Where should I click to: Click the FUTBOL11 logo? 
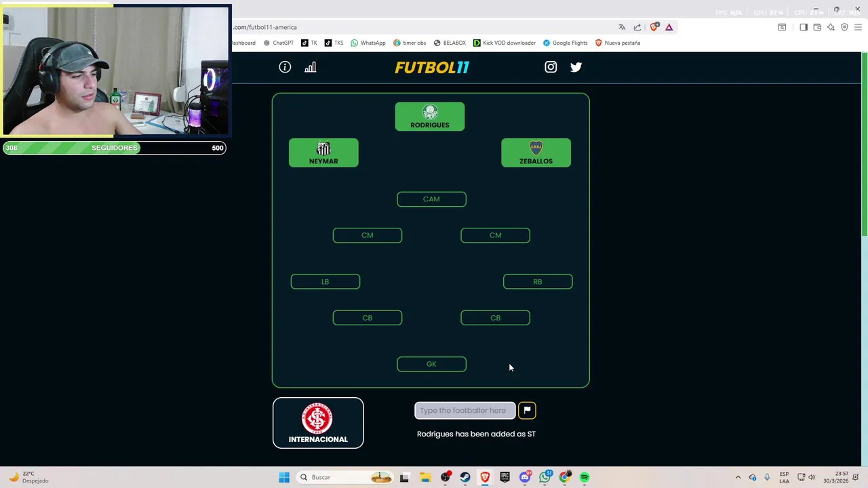click(x=432, y=67)
